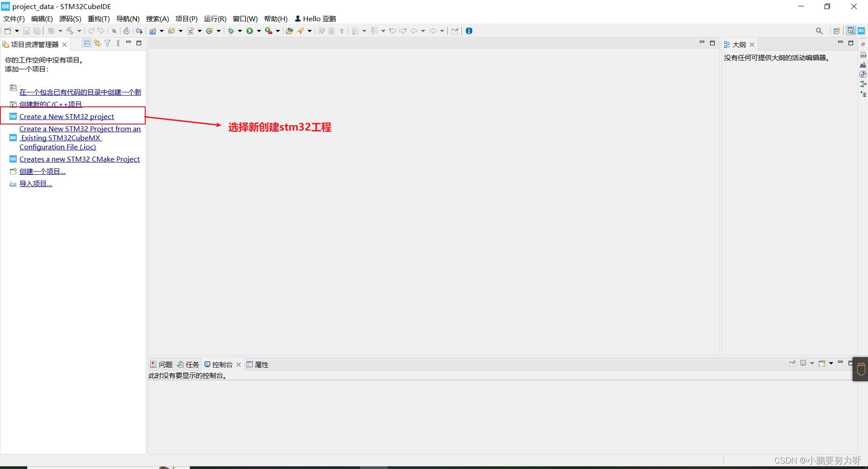Image resolution: width=868 pixels, height=469 pixels.
Task: Click the New file toolbar icon
Action: [8, 31]
